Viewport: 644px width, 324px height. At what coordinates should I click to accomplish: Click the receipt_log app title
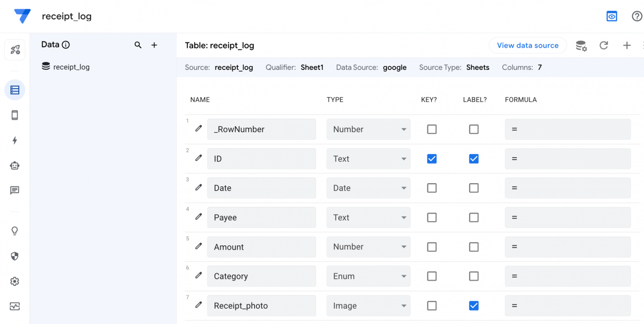click(67, 16)
